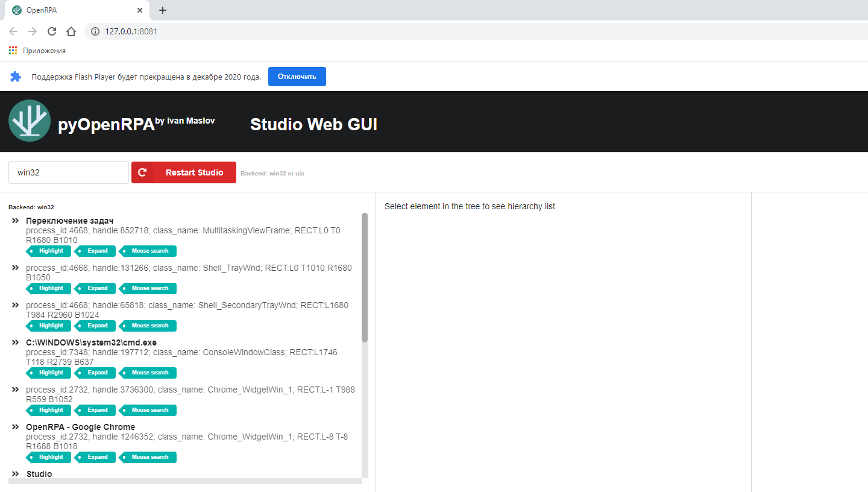Click Mouse search under Переключение задач
The width and height of the screenshot is (868, 492).
pos(148,251)
